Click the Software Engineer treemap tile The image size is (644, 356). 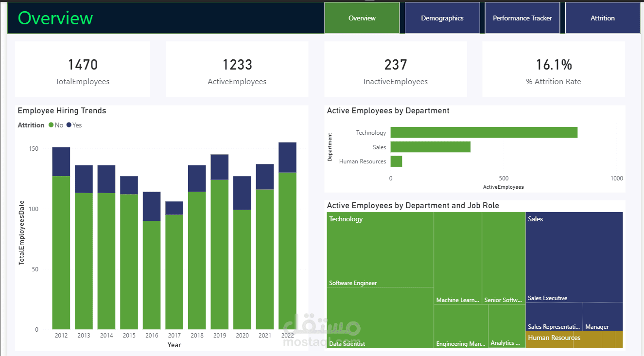tap(380, 249)
